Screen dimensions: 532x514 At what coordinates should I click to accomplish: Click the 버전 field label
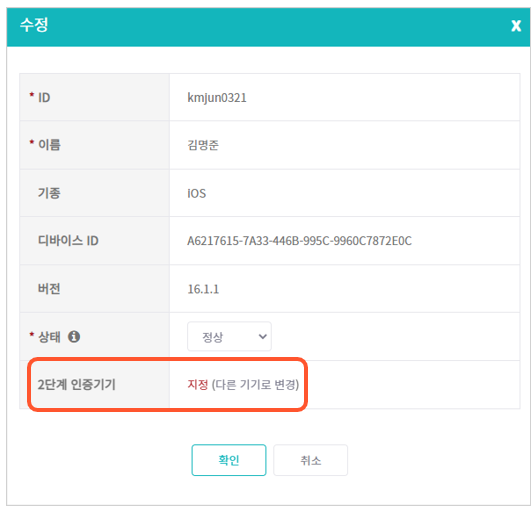click(x=49, y=289)
